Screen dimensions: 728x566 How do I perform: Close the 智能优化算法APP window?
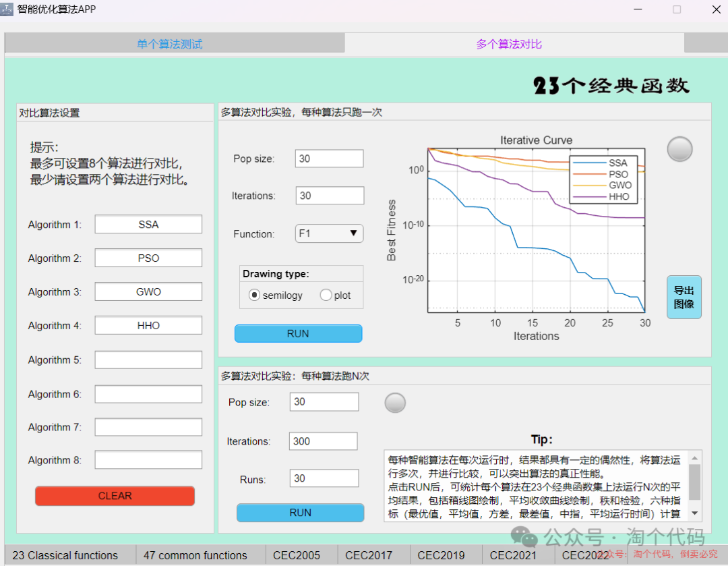pyautogui.click(x=717, y=9)
